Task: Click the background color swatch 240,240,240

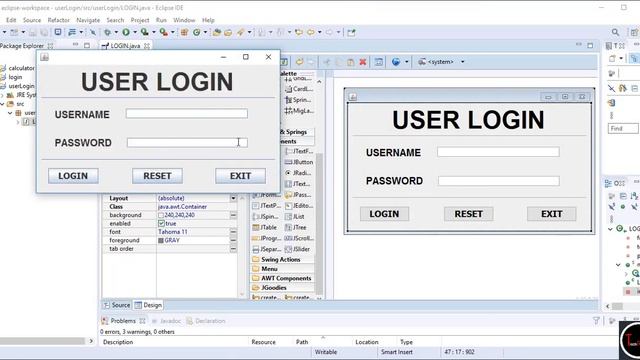Action: tap(161, 215)
